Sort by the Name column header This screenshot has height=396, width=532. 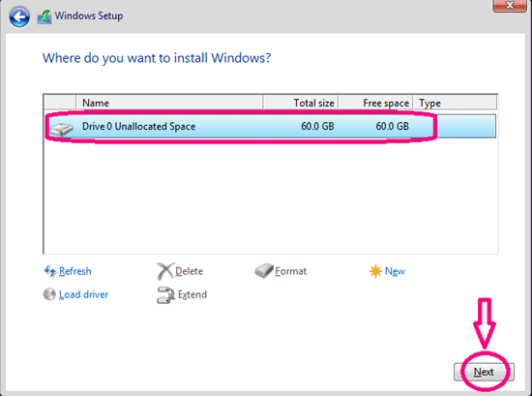click(x=169, y=103)
